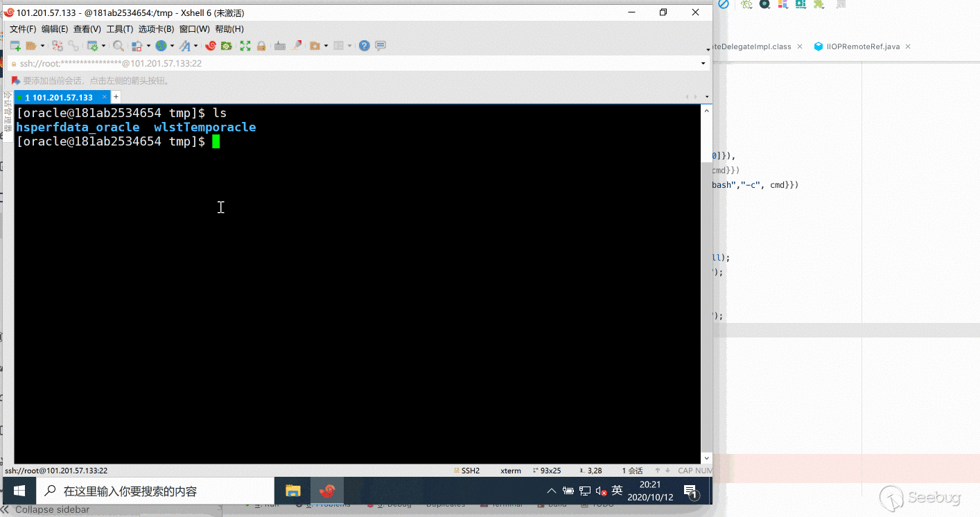Open File Explorer from the taskbar
Screen dimensions: 980x517
pyautogui.click(x=293, y=491)
